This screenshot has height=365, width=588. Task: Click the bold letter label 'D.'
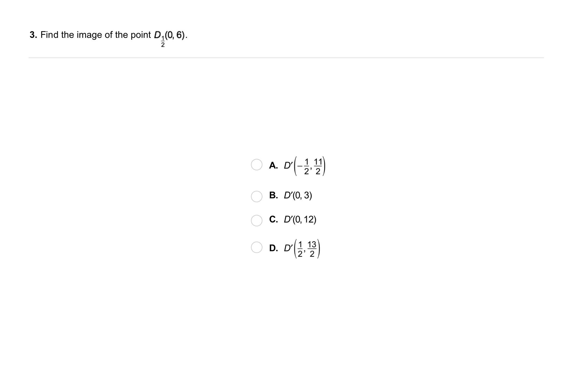point(274,248)
